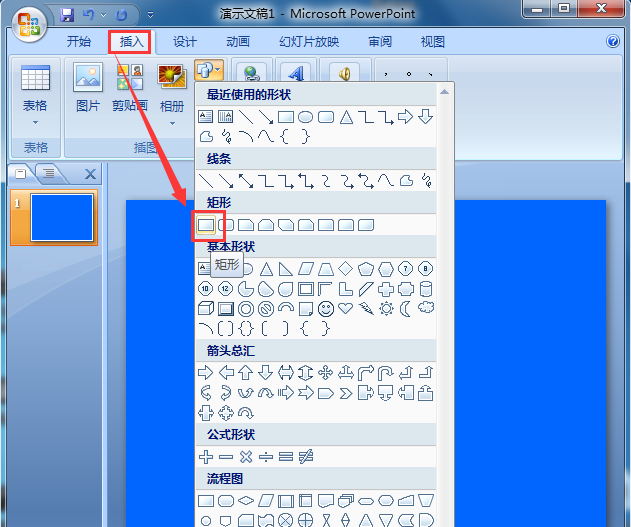Select the cross plus basic shape

386,288
